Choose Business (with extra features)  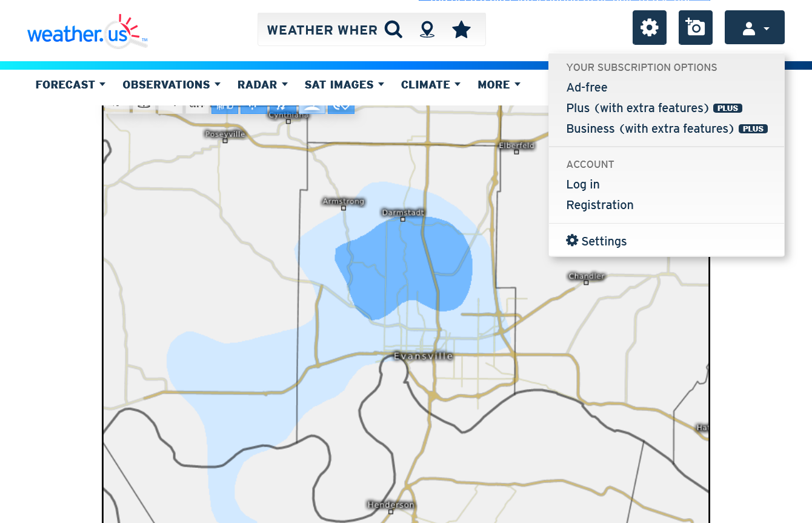point(667,128)
